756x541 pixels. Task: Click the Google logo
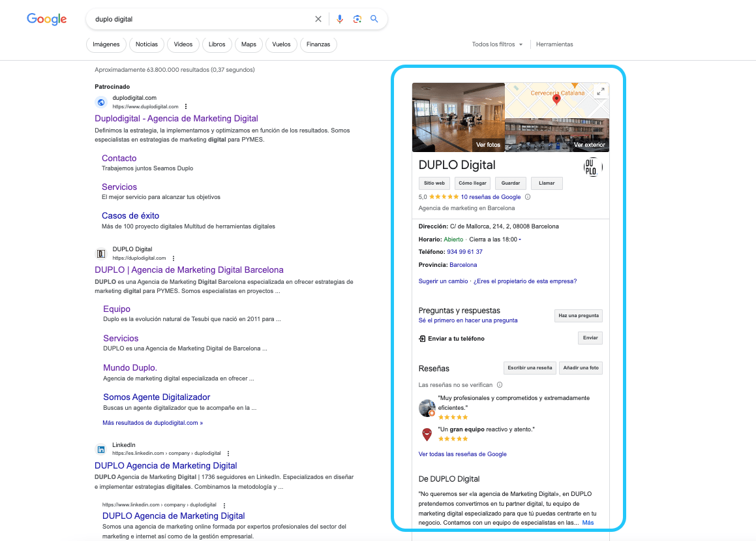[x=47, y=19]
